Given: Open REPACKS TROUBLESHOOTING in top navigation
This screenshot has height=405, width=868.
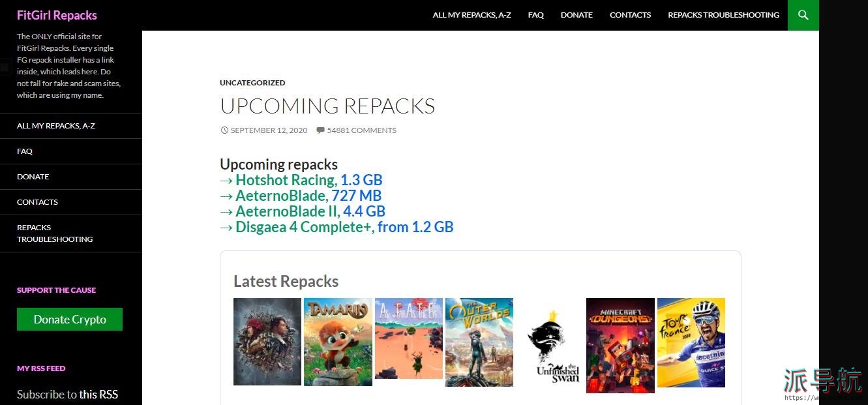Looking at the screenshot, I should [x=723, y=15].
